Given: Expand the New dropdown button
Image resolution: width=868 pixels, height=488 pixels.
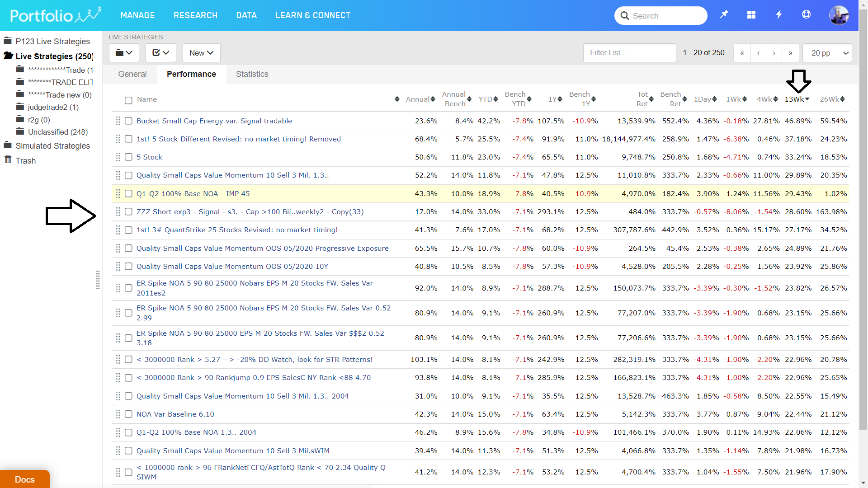Looking at the screenshot, I should pos(201,53).
